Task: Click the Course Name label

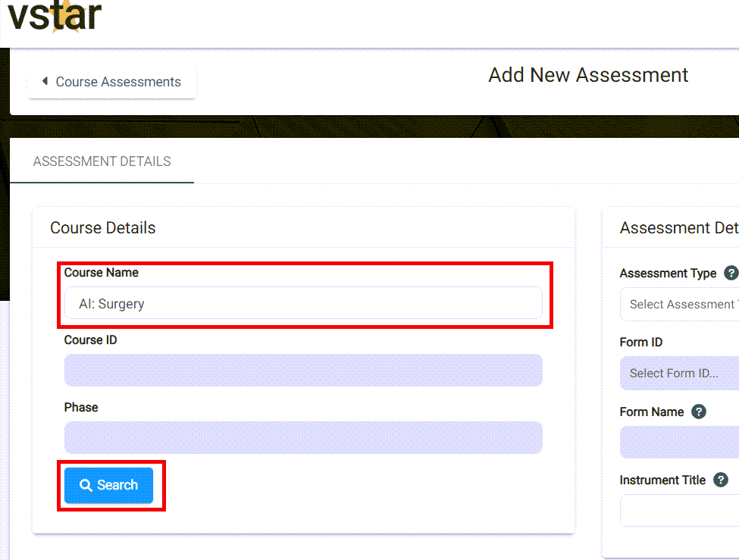Action: pyautogui.click(x=102, y=272)
